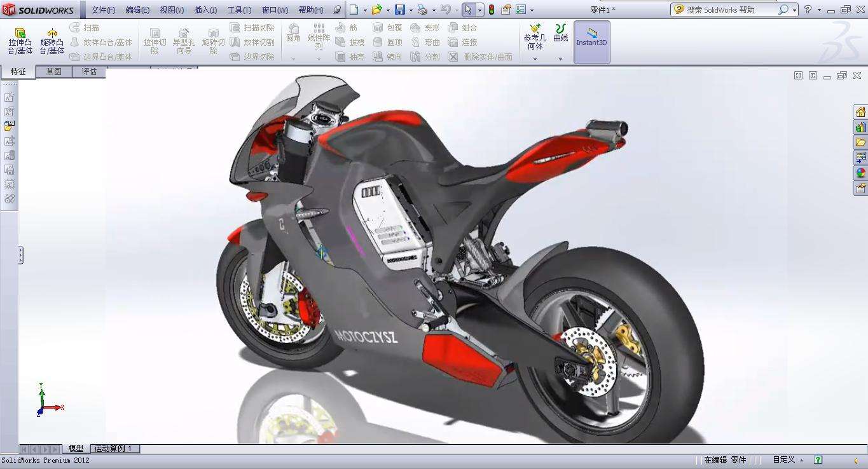This screenshot has height=469, width=868.
Task: Open the 文件(F) menu
Action: (x=103, y=10)
